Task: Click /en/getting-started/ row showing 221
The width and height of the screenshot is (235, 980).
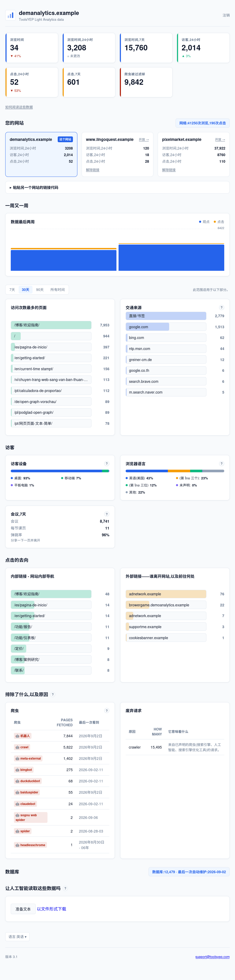Action: click(60, 358)
